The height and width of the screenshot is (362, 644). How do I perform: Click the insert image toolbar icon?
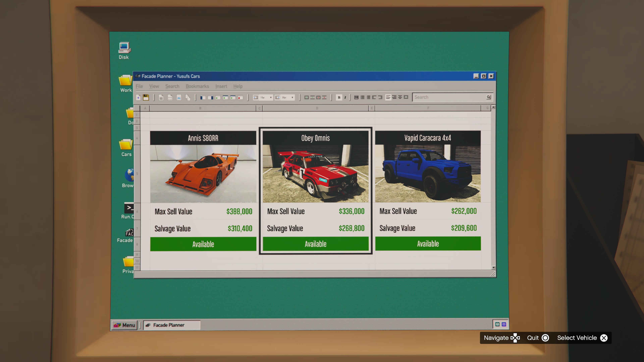[x=179, y=97]
